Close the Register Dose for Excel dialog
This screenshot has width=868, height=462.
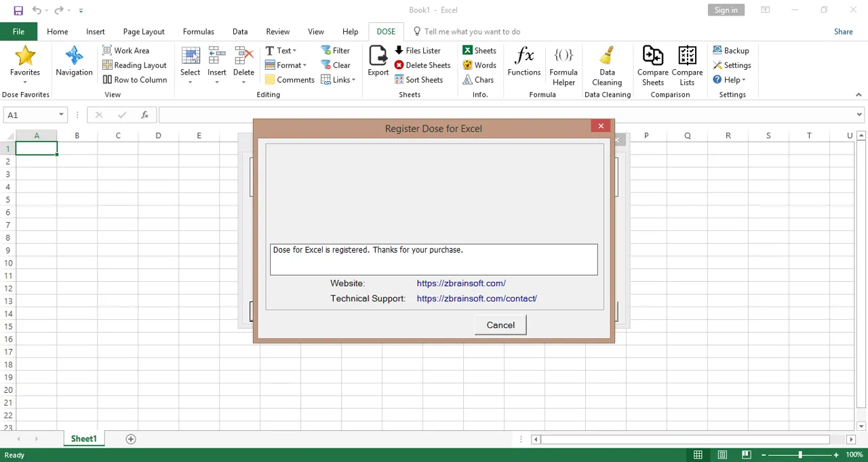(601, 126)
